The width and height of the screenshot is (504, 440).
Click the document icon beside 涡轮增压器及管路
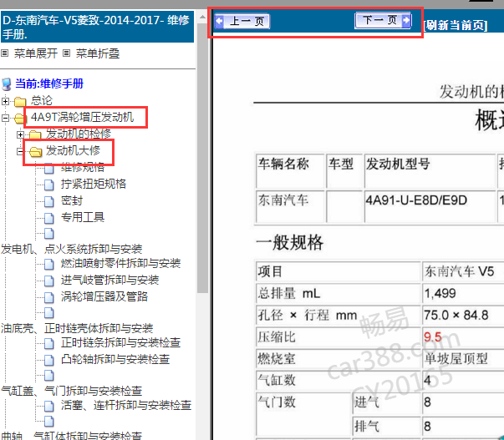pyautogui.click(x=48, y=297)
